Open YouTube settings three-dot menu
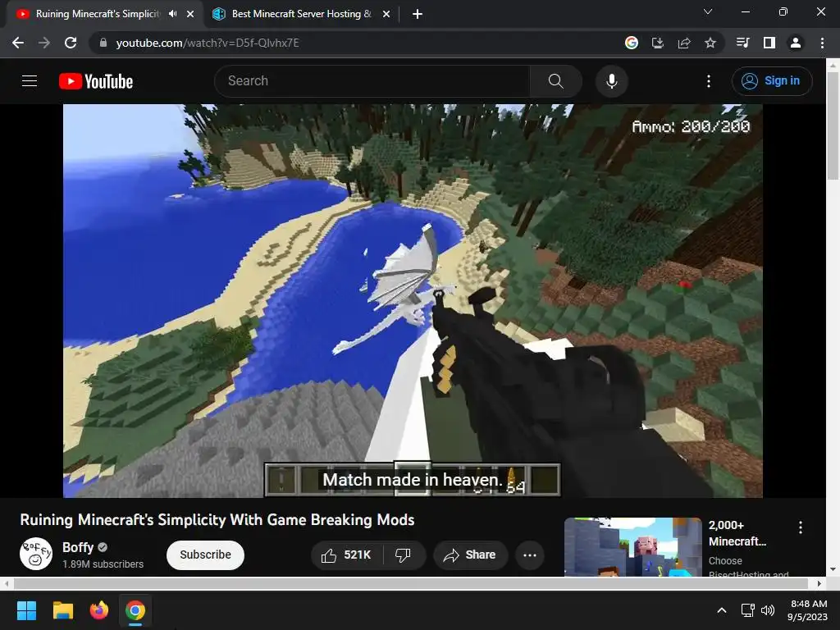This screenshot has width=840, height=630. point(709,81)
